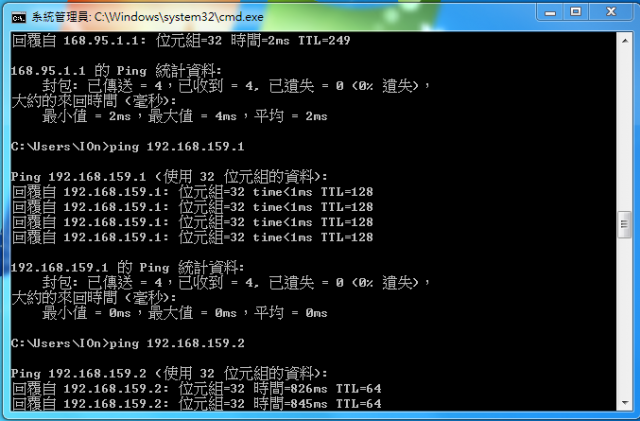Click the vertical scrollbar thumb

(x=624, y=224)
